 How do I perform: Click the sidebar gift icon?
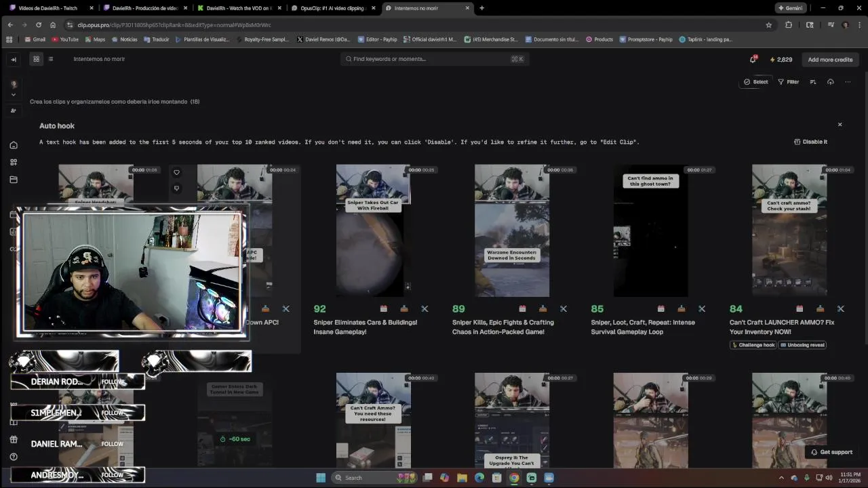point(14,439)
